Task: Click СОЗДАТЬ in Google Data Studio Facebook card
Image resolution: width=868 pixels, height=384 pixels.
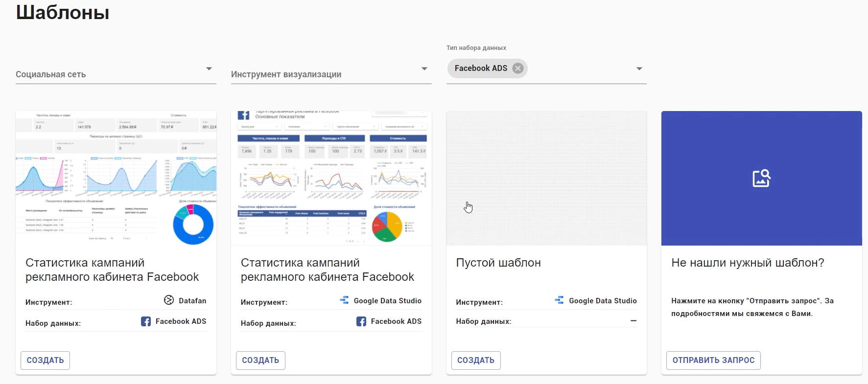Action: [x=260, y=361]
